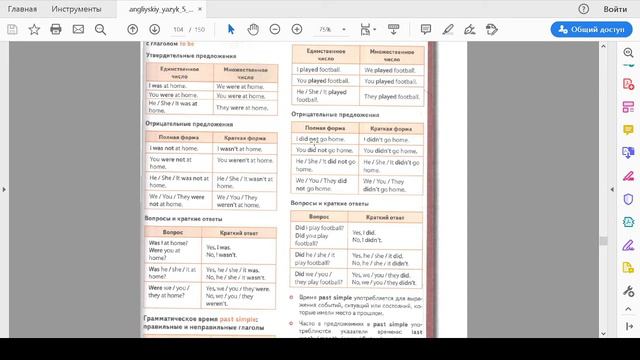Click the heading 'Отрицательные предложения' in right column
The image size is (640, 360).
coord(335,115)
